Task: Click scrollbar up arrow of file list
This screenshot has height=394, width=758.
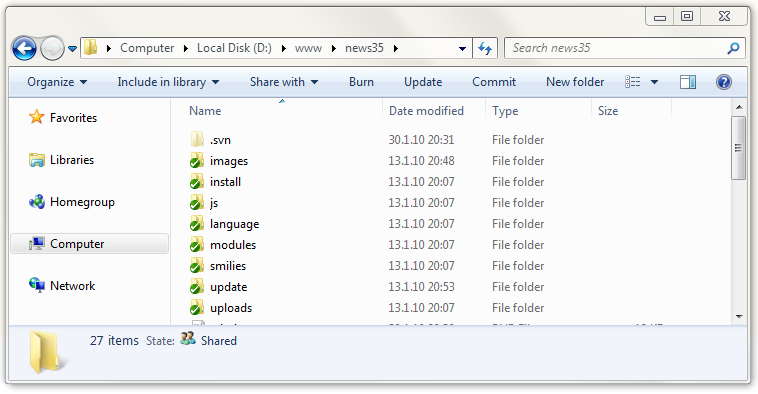Action: pos(739,106)
